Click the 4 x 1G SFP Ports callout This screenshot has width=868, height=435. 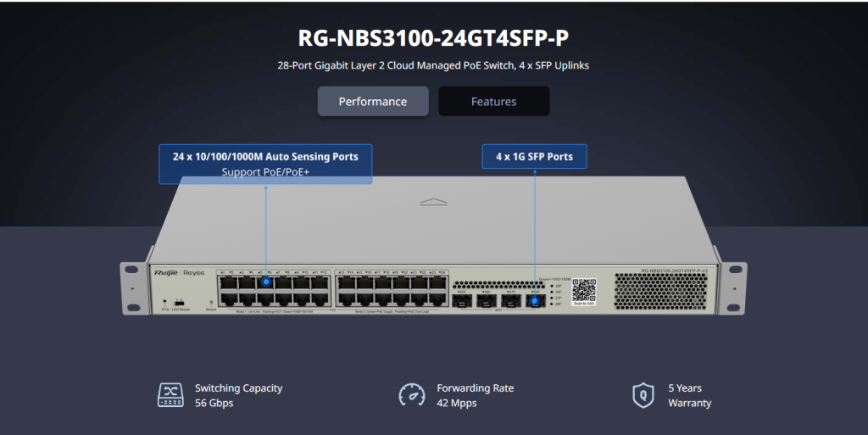point(534,157)
